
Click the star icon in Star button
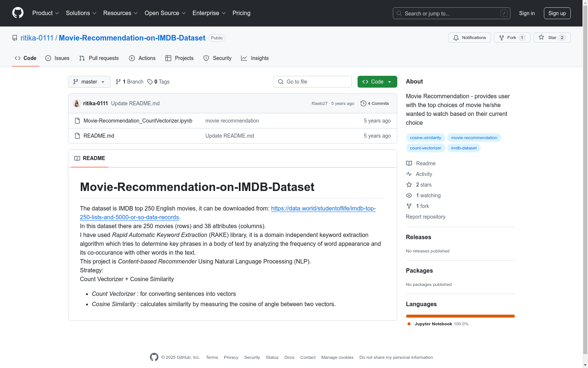541,37
